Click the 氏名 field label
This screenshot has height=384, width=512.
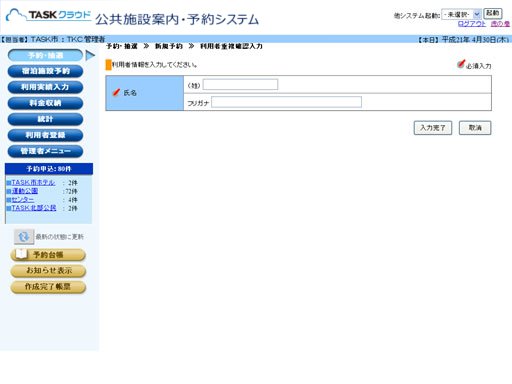[x=130, y=93]
